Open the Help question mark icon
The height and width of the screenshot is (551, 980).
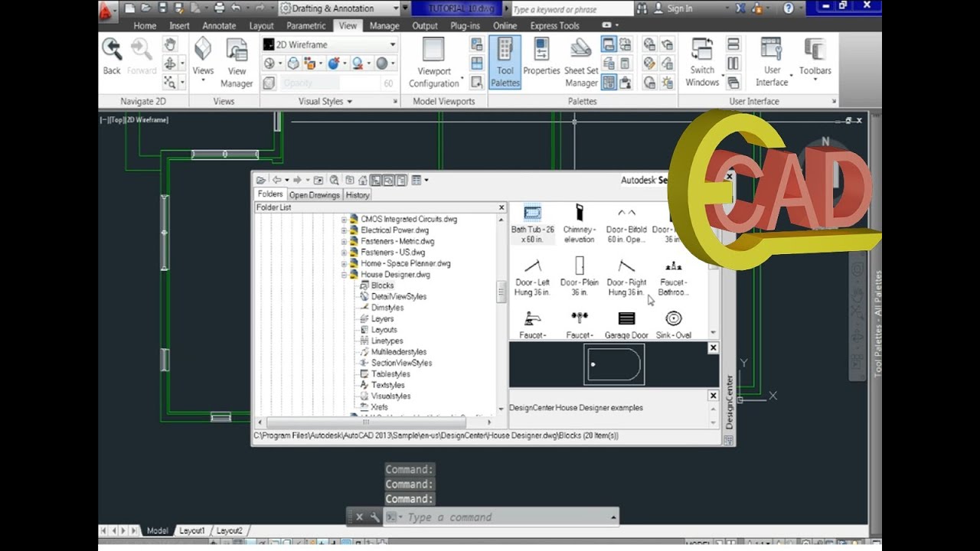(789, 8)
